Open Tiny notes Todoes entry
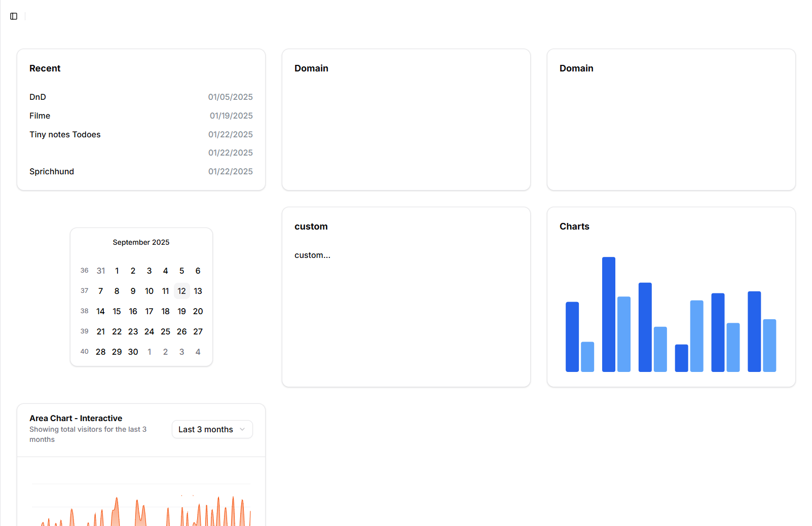The width and height of the screenshot is (812, 526). coord(141,134)
